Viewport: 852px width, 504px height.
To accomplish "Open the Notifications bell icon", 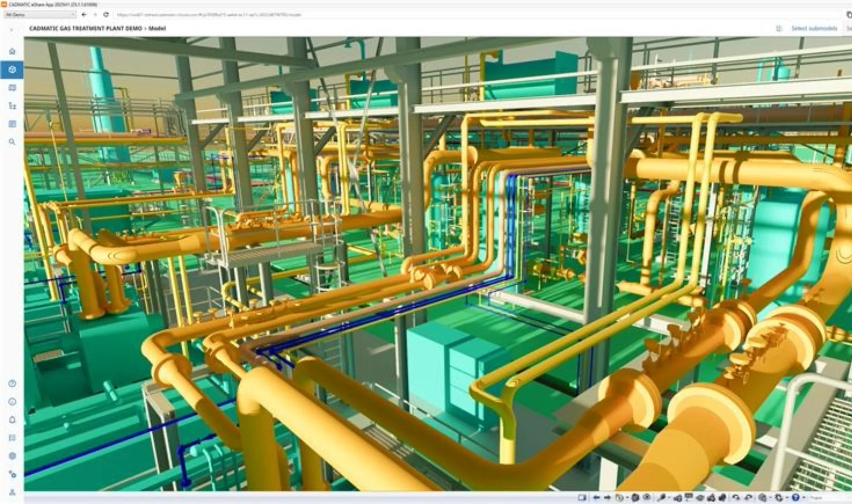I will pyautogui.click(x=12, y=420).
